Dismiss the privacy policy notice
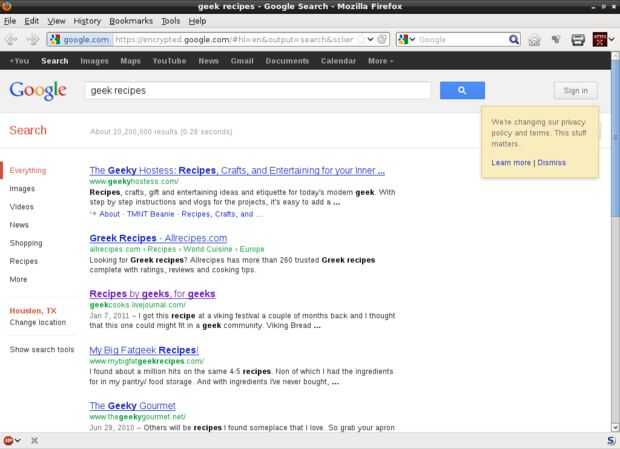The height and width of the screenshot is (449, 620). click(551, 162)
